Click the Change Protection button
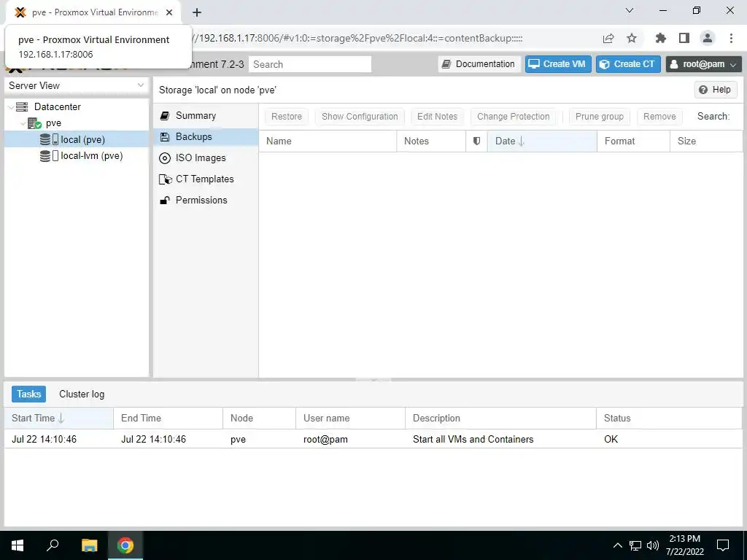This screenshot has width=747, height=560. 513,117
